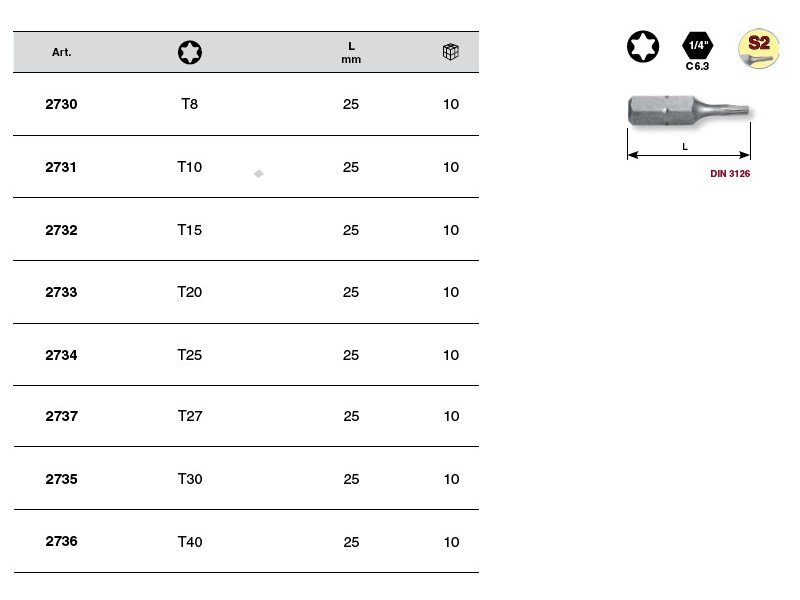Click the 1/4" hexagon drive icon
The width and height of the screenshot is (800, 600).
click(x=697, y=46)
